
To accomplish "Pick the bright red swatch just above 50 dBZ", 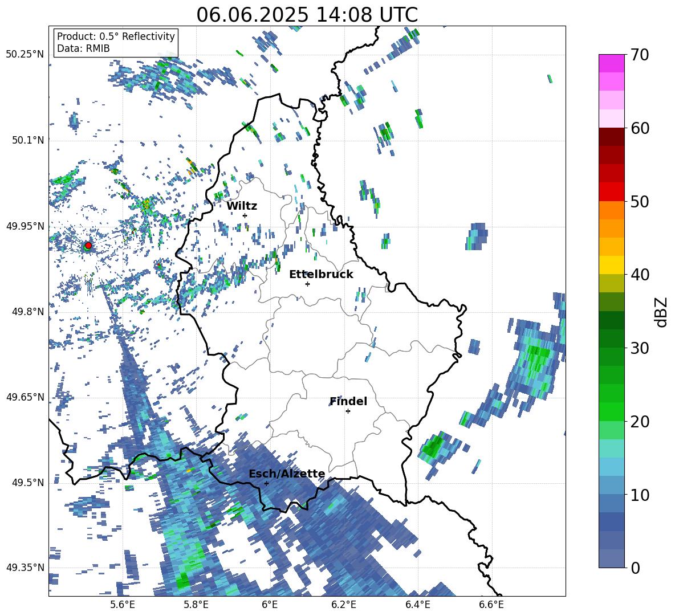I will 611,192.
